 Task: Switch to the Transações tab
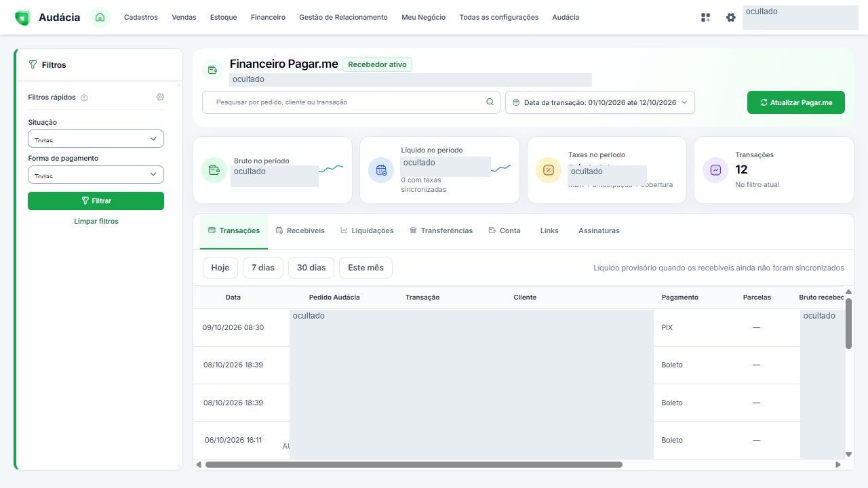click(x=234, y=231)
